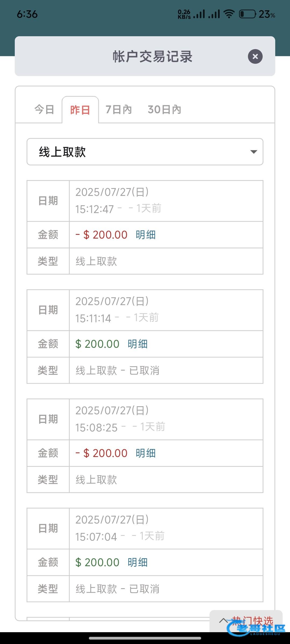The image size is (290, 644).
Task: Open 明细 for the 15:11:14 cancelled withdrawal
Action: tap(137, 344)
